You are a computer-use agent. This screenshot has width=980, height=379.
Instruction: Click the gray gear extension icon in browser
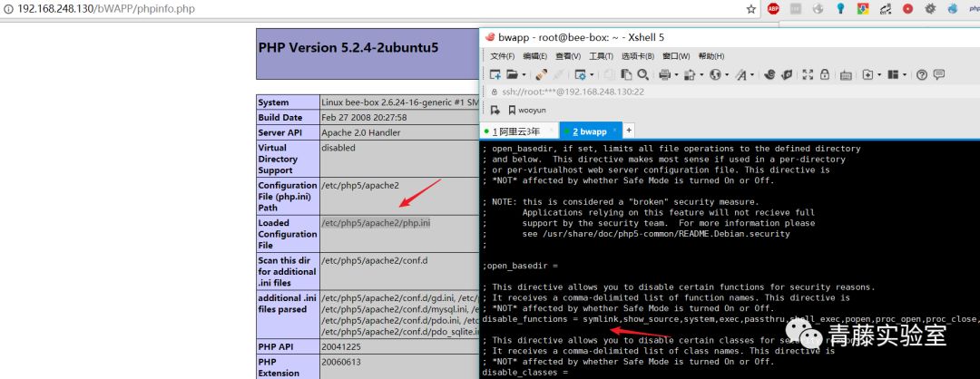pos(931,9)
